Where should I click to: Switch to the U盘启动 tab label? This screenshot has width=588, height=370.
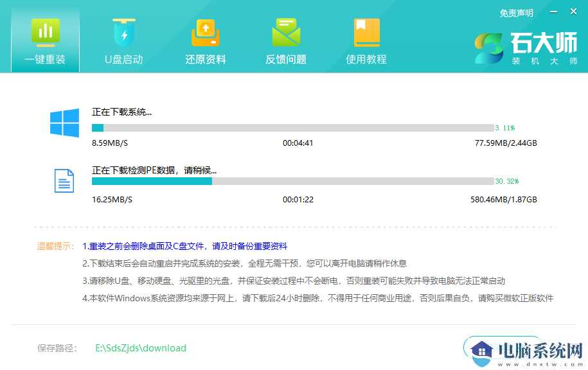click(124, 59)
